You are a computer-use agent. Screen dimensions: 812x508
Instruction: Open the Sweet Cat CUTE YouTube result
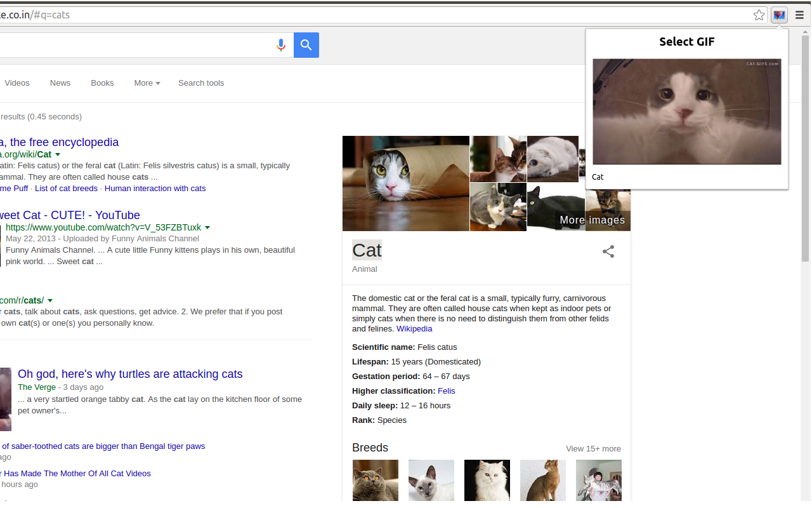pos(70,215)
